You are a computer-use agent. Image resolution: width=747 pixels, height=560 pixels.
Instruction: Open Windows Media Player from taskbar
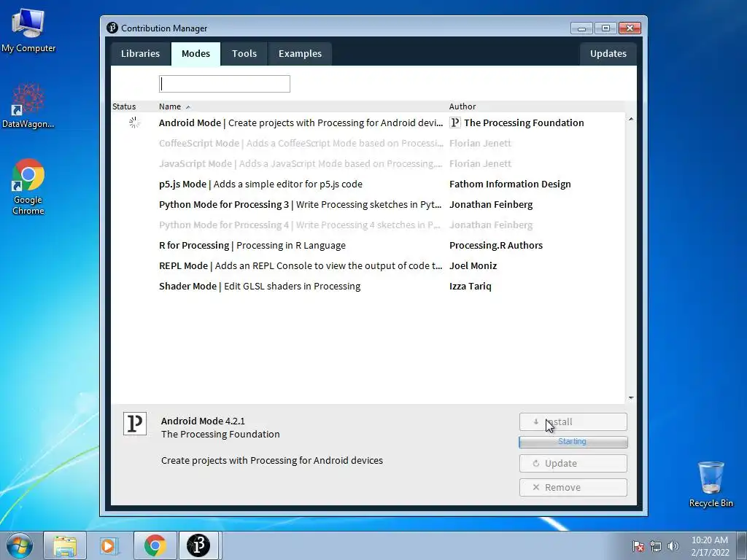tap(109, 545)
